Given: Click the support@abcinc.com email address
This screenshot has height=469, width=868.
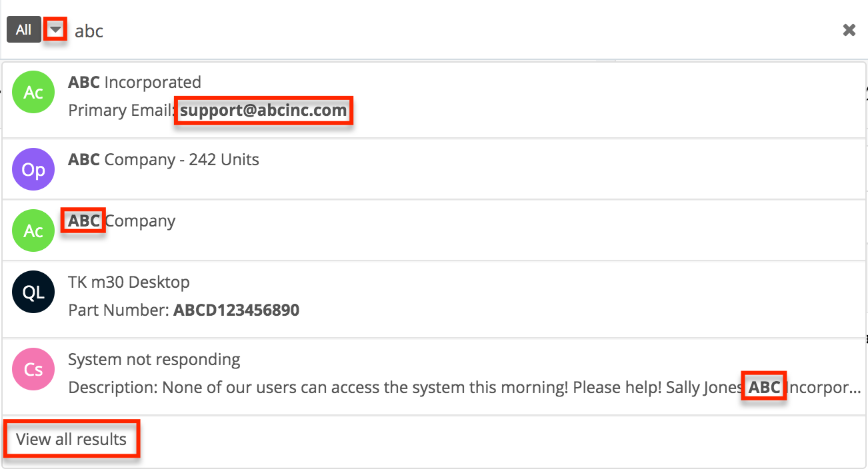Looking at the screenshot, I should [263, 111].
